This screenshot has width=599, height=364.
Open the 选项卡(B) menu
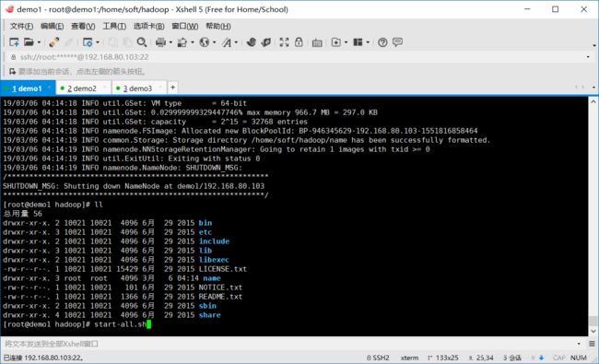148,26
